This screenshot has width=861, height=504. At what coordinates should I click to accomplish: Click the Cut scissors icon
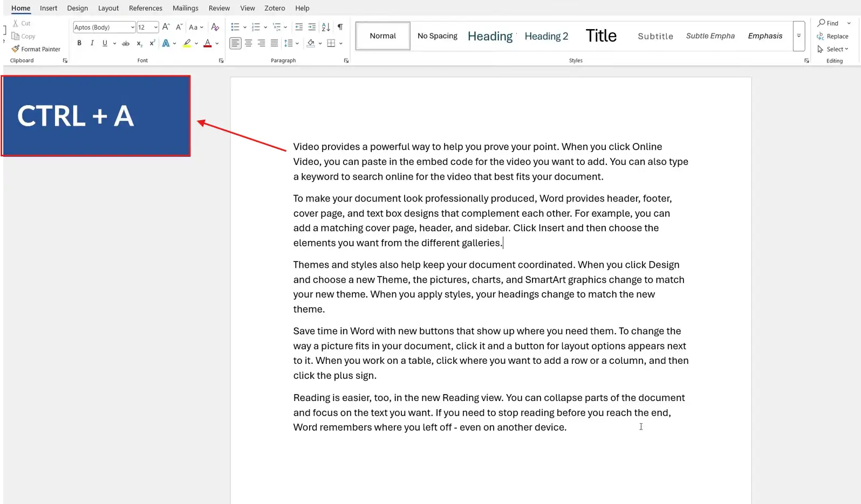coord(16,23)
